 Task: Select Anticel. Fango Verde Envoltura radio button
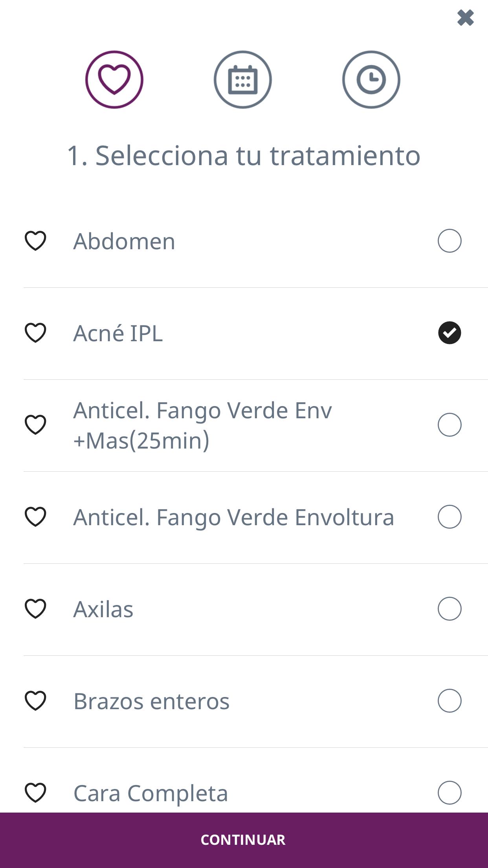pyautogui.click(x=449, y=517)
